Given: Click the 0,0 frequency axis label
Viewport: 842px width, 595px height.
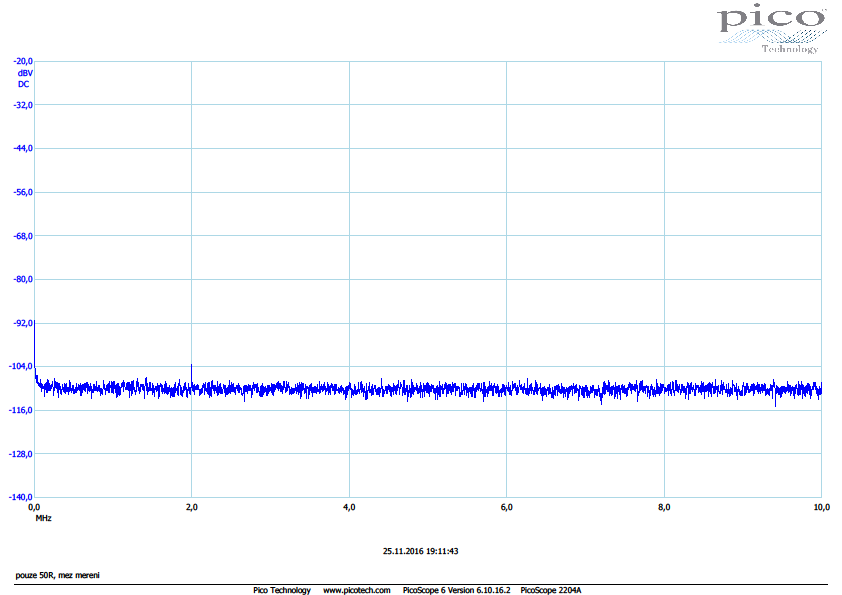Looking at the screenshot, I should click(x=34, y=507).
